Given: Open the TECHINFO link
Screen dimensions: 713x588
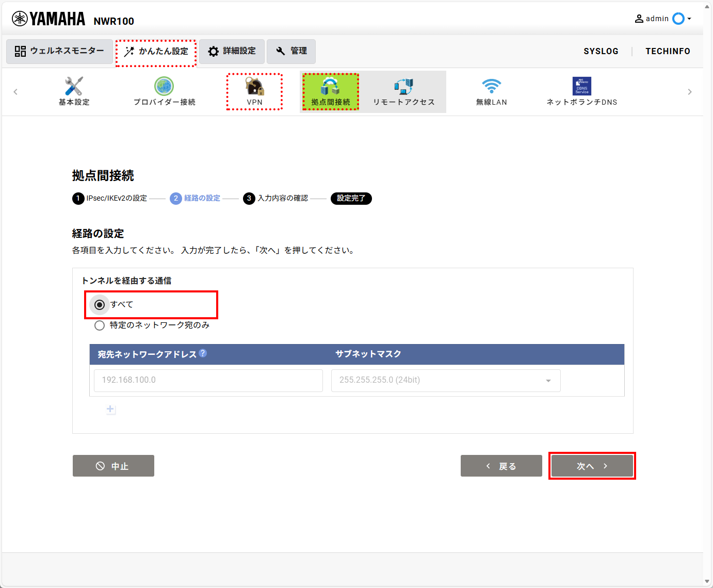Looking at the screenshot, I should pos(668,51).
